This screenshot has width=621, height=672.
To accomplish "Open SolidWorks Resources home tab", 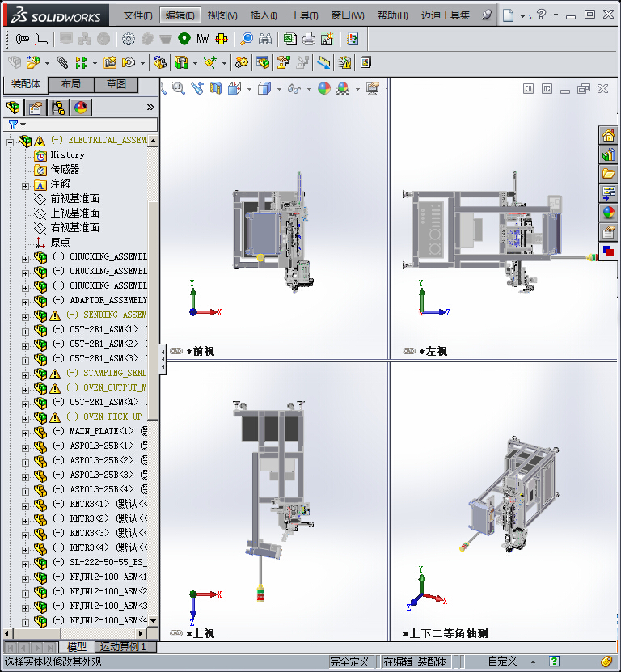I will coord(608,136).
